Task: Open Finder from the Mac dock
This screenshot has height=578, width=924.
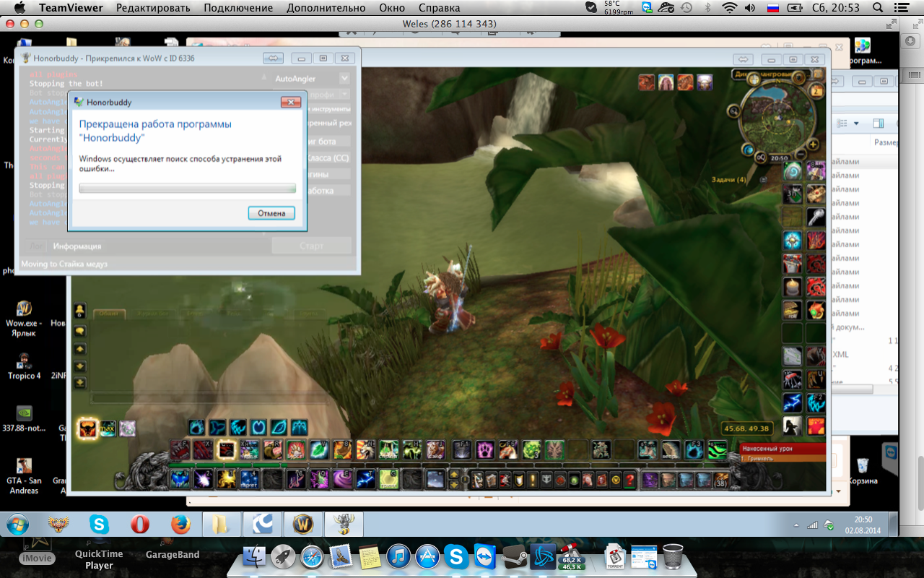Action: (256, 556)
